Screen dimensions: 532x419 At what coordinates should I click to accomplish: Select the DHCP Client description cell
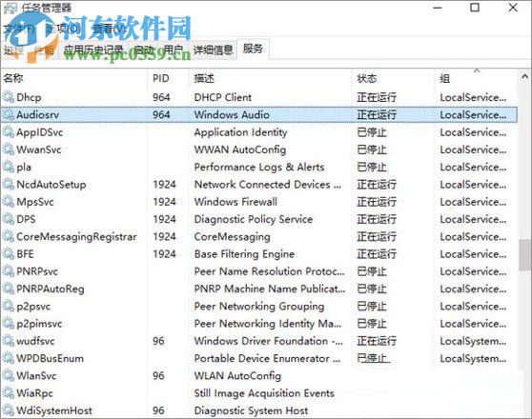tap(223, 97)
